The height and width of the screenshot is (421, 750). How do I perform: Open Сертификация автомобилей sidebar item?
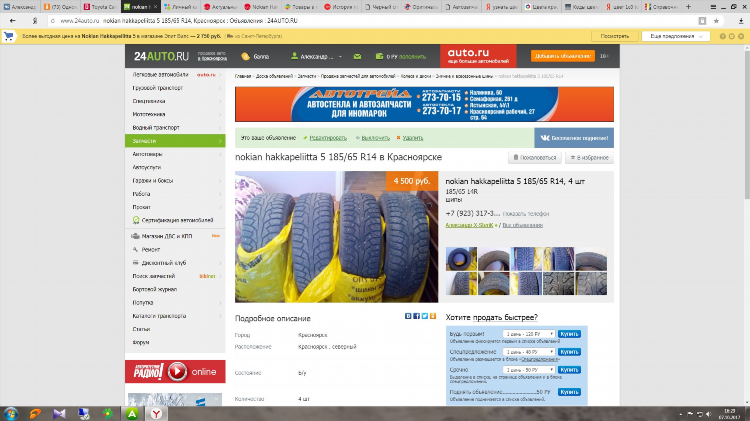(x=175, y=220)
